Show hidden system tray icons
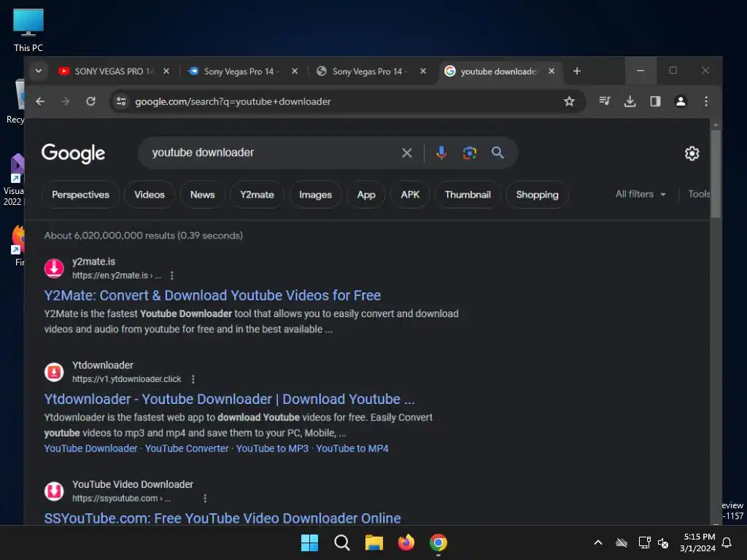747x560 pixels. pyautogui.click(x=598, y=542)
